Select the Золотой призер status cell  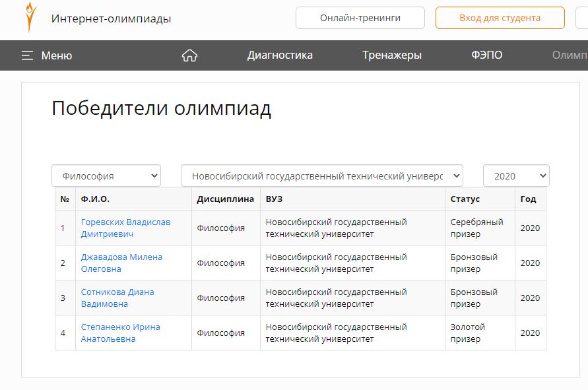[x=480, y=333]
